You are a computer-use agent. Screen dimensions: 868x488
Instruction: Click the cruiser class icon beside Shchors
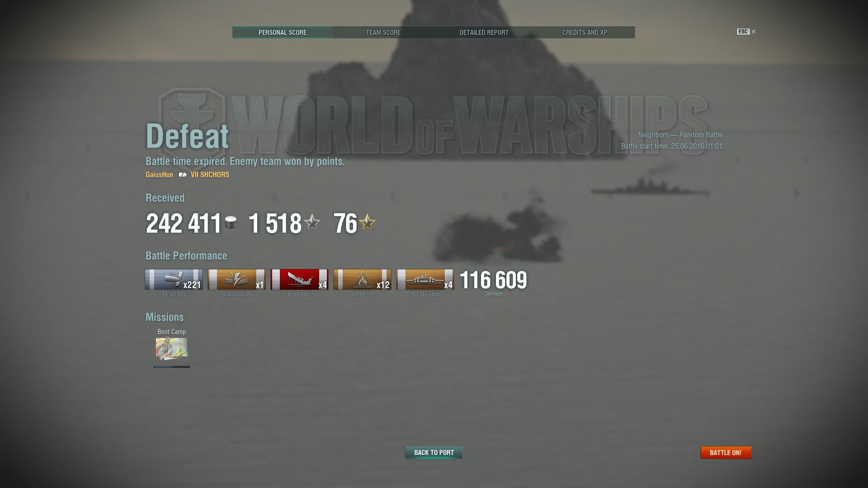(183, 174)
